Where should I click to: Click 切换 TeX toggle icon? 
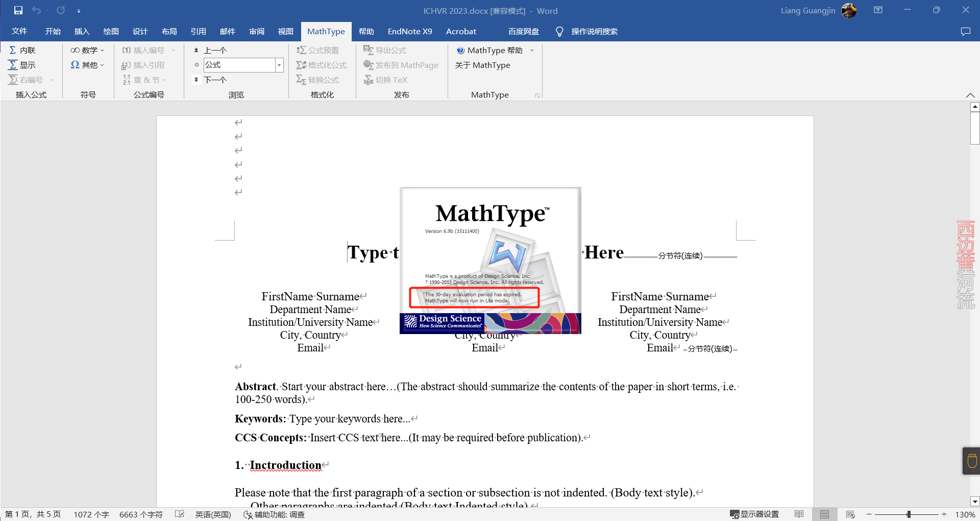(x=369, y=80)
